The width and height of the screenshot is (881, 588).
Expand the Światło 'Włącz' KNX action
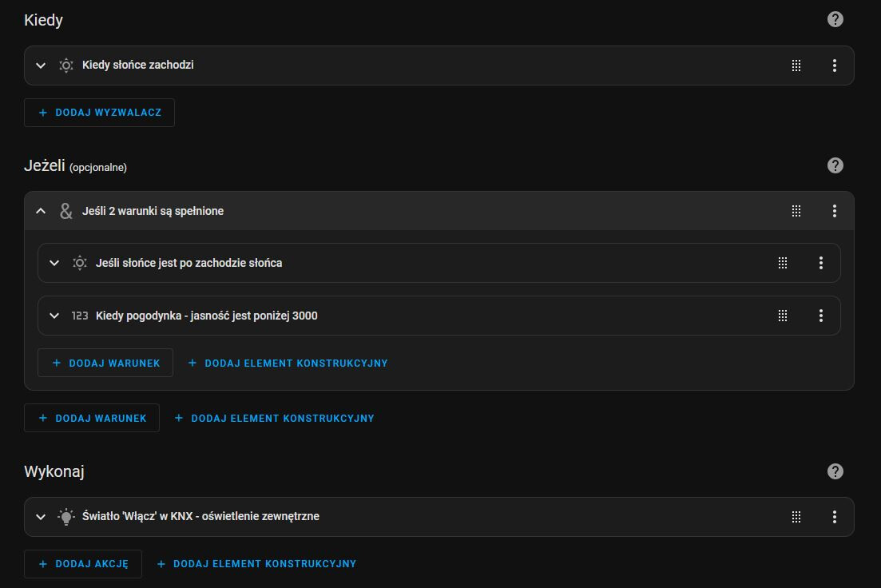pos(41,517)
